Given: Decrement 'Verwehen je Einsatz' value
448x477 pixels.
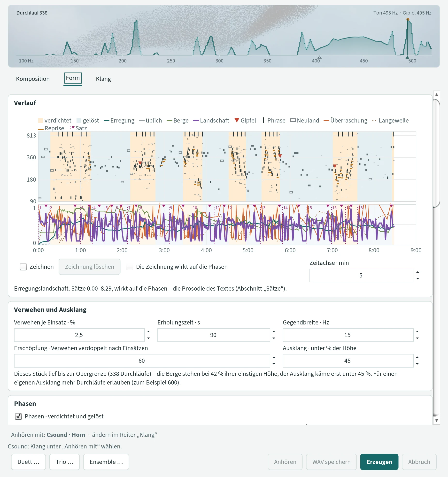Looking at the screenshot, I should coord(148,338).
